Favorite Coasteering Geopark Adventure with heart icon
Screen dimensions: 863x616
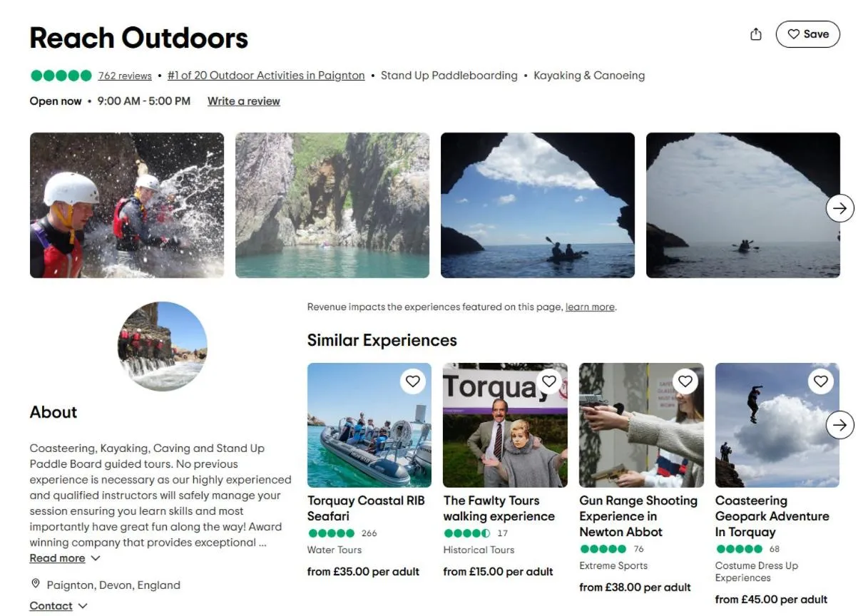tap(821, 381)
